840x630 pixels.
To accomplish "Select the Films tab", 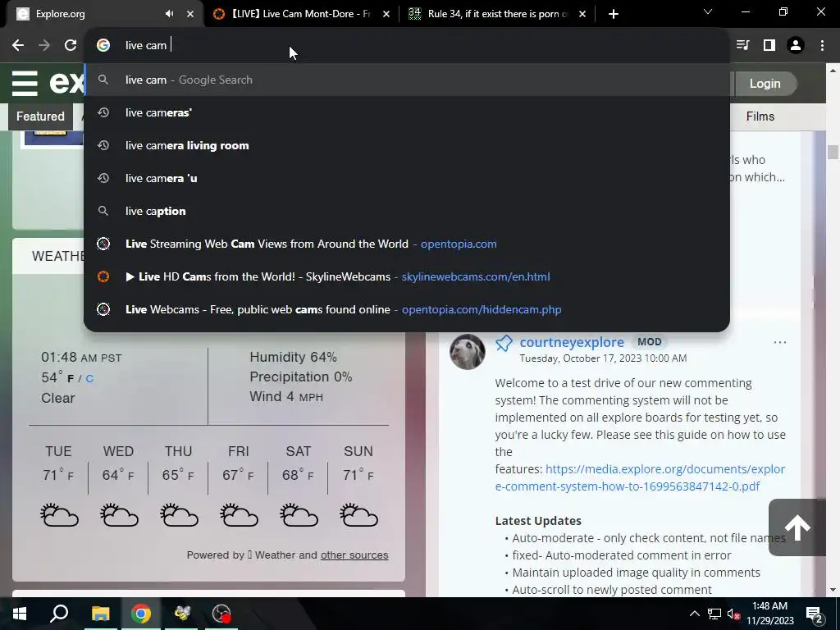I will point(760,116).
